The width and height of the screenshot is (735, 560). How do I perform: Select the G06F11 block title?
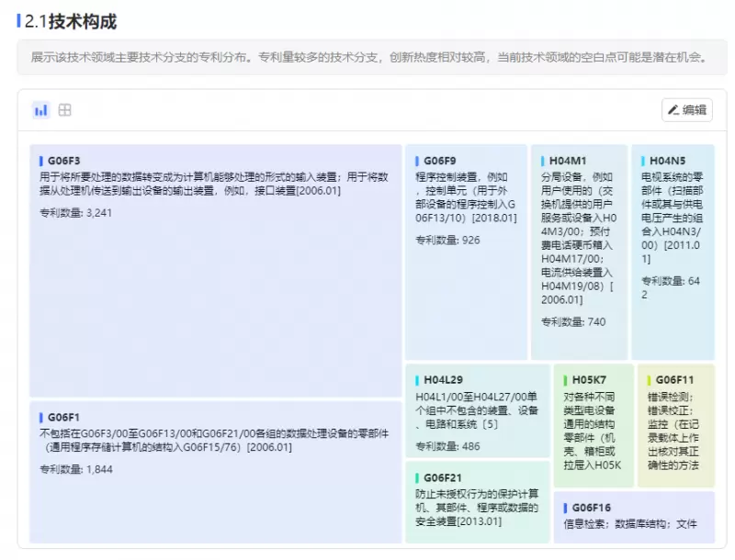[674, 380]
